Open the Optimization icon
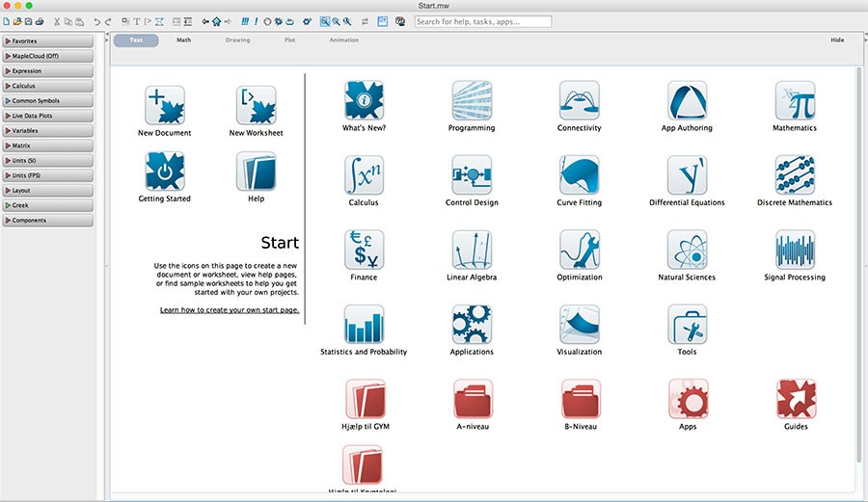 pyautogui.click(x=579, y=250)
